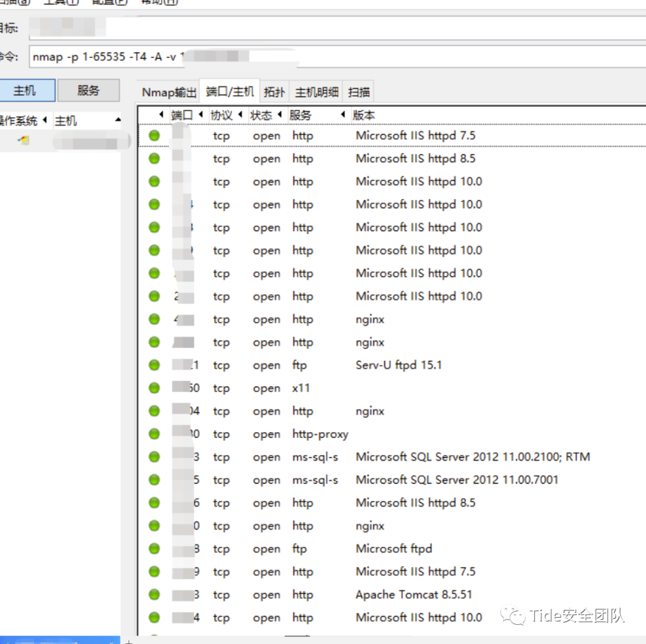Click the green status icon in the Microsoft ftpd row
The width and height of the screenshot is (646, 644).
(154, 549)
